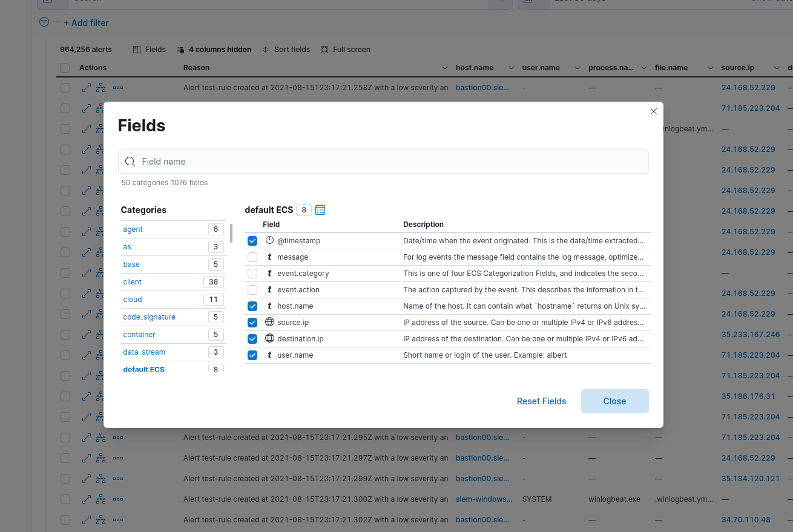Click Reset Fields link
This screenshot has width=793, height=532.
(x=542, y=401)
